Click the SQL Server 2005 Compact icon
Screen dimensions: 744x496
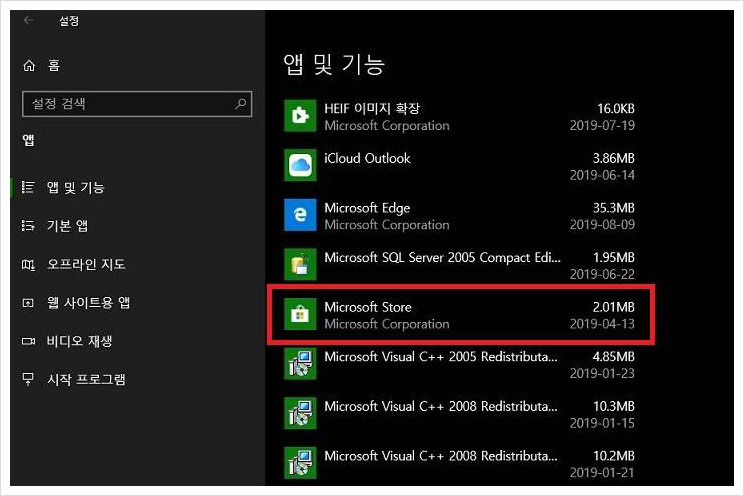pos(300,264)
